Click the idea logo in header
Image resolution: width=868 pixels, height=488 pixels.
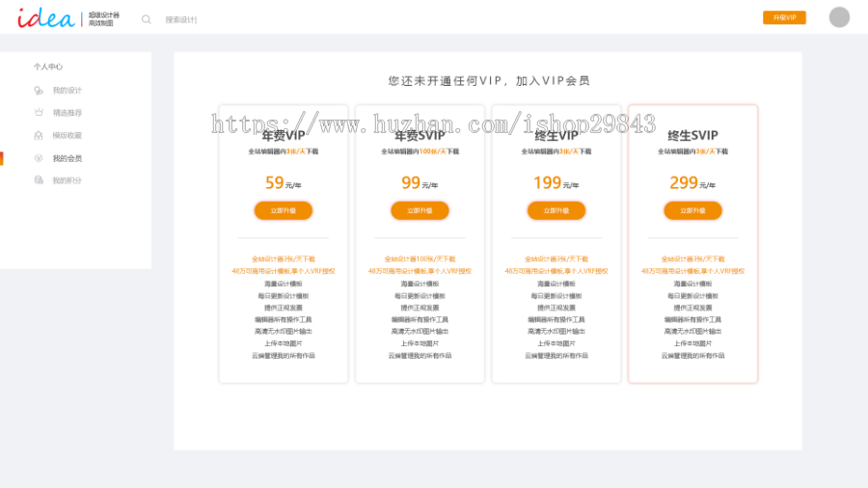[x=45, y=17]
